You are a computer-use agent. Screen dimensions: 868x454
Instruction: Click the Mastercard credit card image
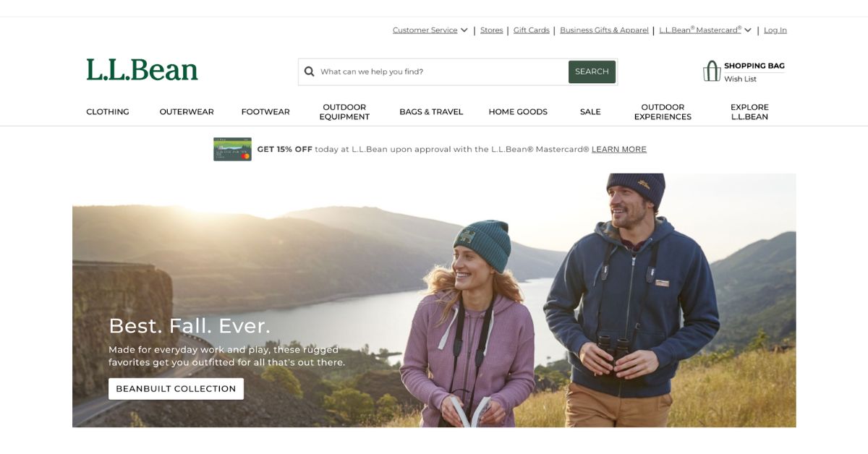coord(232,149)
